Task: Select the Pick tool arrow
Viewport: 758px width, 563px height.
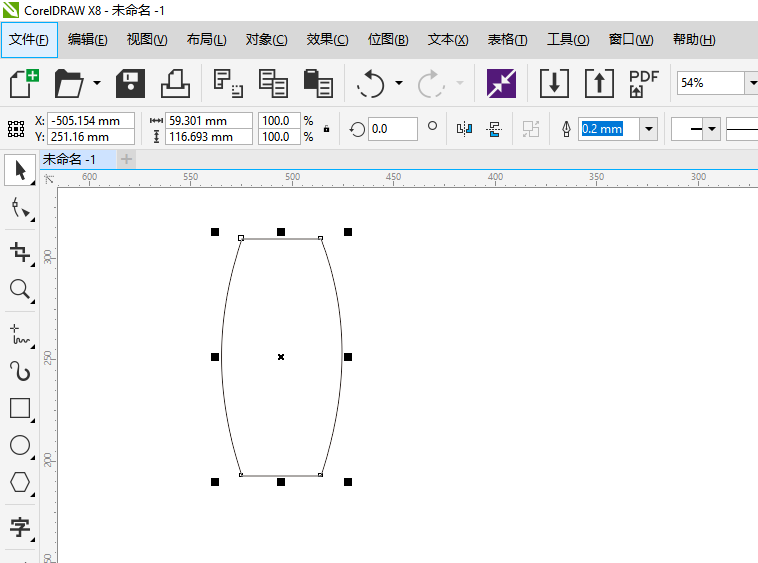Action: 19,169
